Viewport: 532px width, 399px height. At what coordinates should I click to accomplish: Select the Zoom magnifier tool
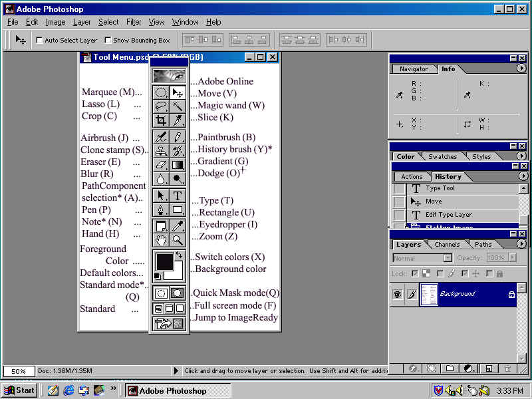pyautogui.click(x=178, y=240)
